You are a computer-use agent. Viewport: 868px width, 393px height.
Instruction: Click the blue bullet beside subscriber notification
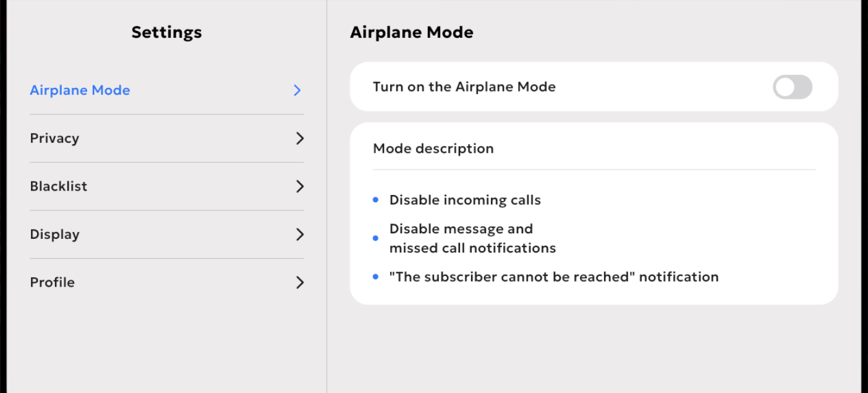tap(375, 277)
